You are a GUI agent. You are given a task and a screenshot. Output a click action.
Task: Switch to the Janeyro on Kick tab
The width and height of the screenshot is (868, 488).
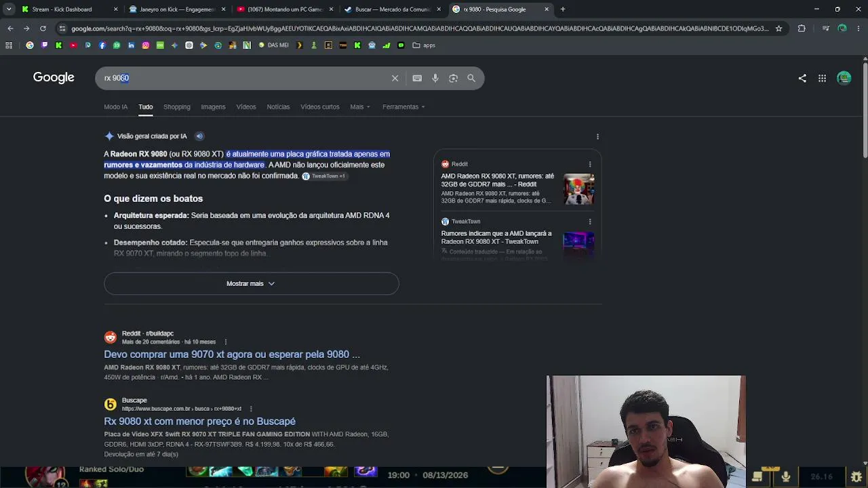click(x=176, y=9)
